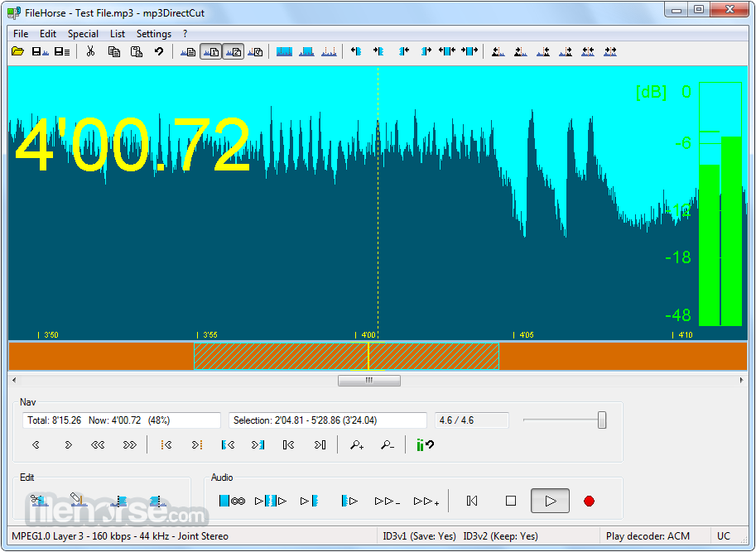This screenshot has height=552, width=756.
Task: Click the horizontal scrollbar thumb below the overview
Action: [369, 381]
